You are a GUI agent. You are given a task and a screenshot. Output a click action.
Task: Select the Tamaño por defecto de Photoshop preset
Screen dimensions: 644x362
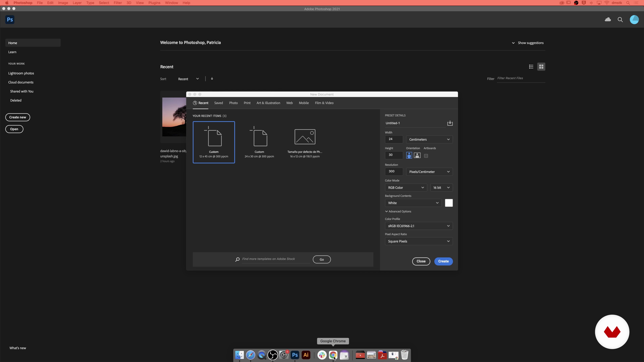click(x=305, y=142)
